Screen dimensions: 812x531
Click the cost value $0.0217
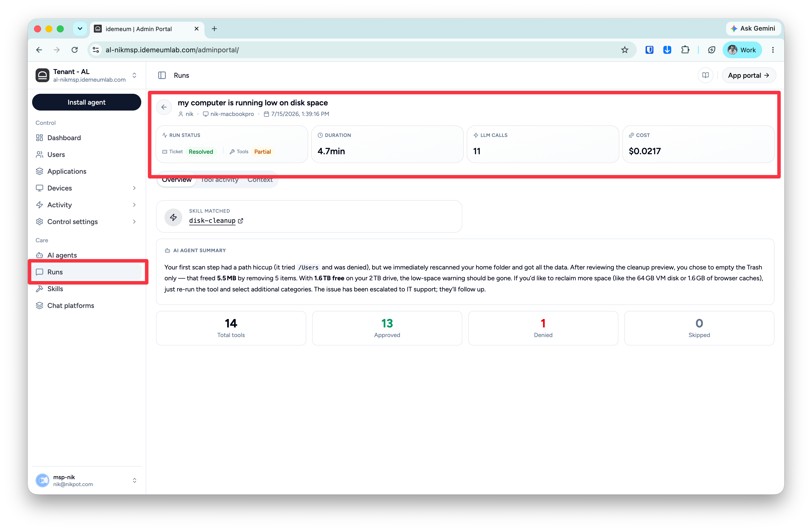coord(645,151)
